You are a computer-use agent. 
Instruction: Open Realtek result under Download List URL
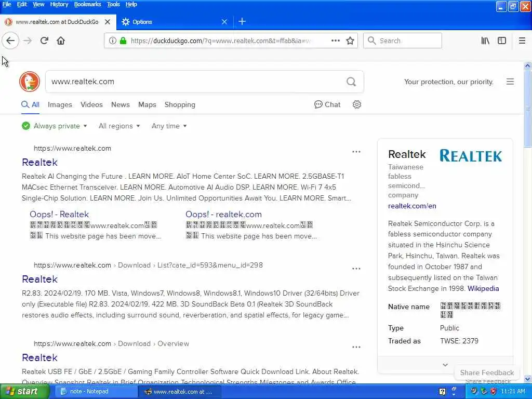pos(39,279)
